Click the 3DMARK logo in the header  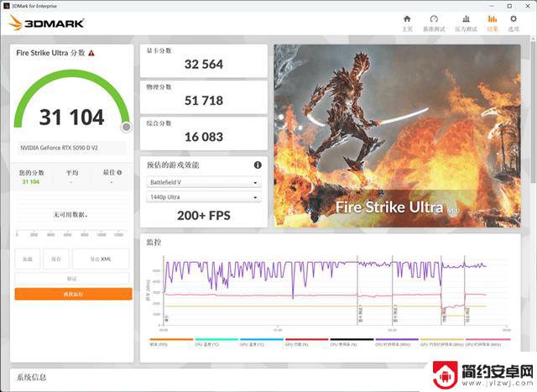[x=46, y=23]
